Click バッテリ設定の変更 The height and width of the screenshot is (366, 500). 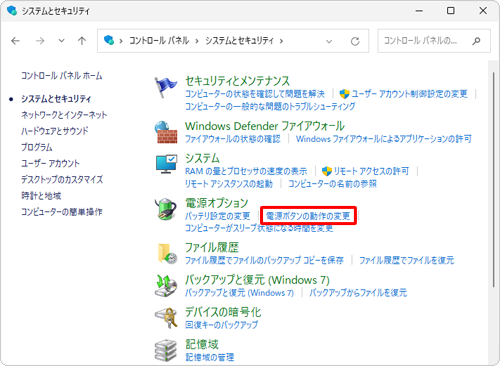pos(218,216)
